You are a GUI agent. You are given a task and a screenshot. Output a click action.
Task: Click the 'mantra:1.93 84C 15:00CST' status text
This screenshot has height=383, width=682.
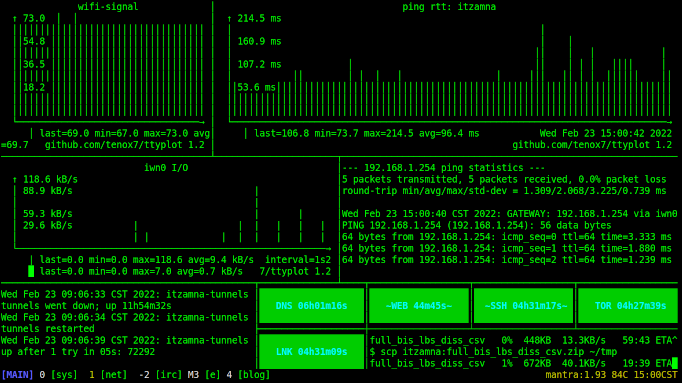612,375
